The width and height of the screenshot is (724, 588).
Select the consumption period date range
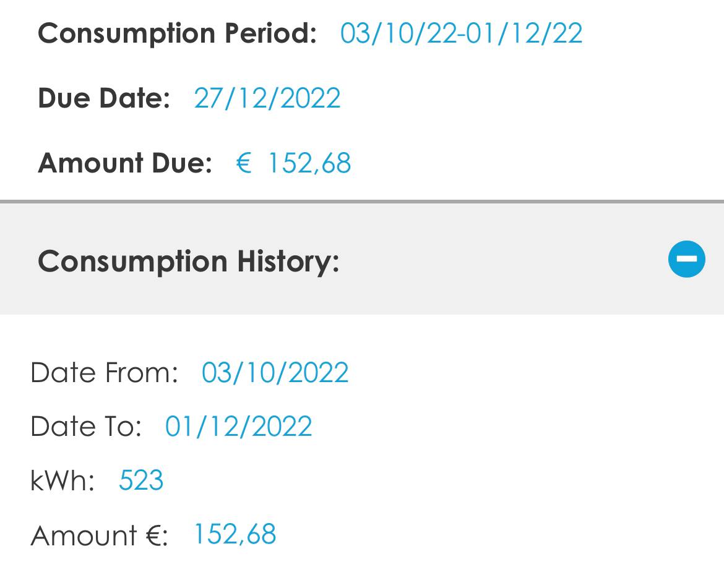(x=461, y=33)
